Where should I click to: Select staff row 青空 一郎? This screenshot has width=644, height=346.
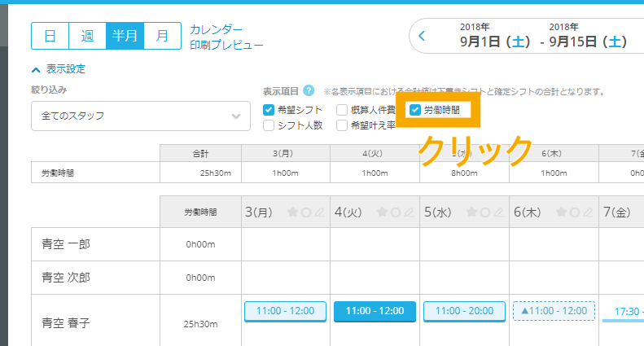point(66,244)
